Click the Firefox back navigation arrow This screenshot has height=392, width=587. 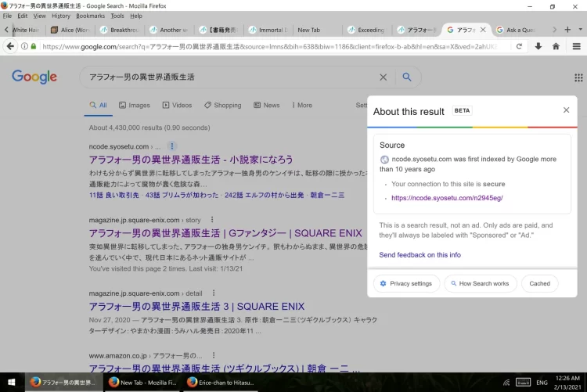point(10,46)
